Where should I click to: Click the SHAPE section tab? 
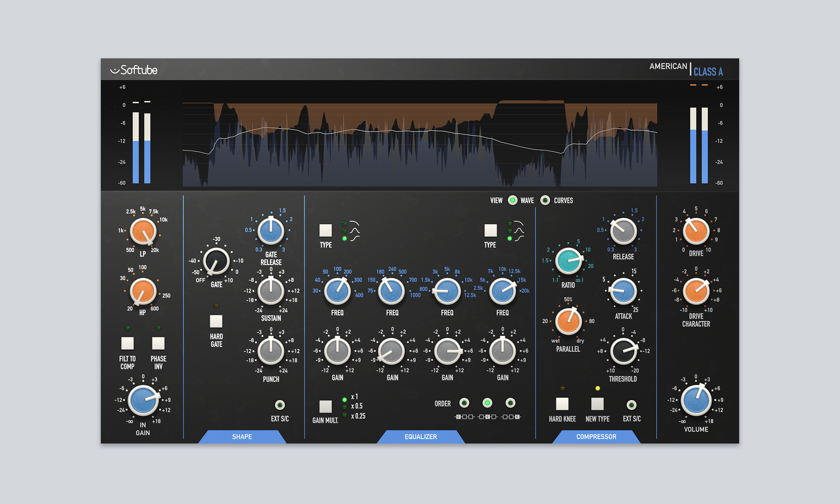(242, 437)
